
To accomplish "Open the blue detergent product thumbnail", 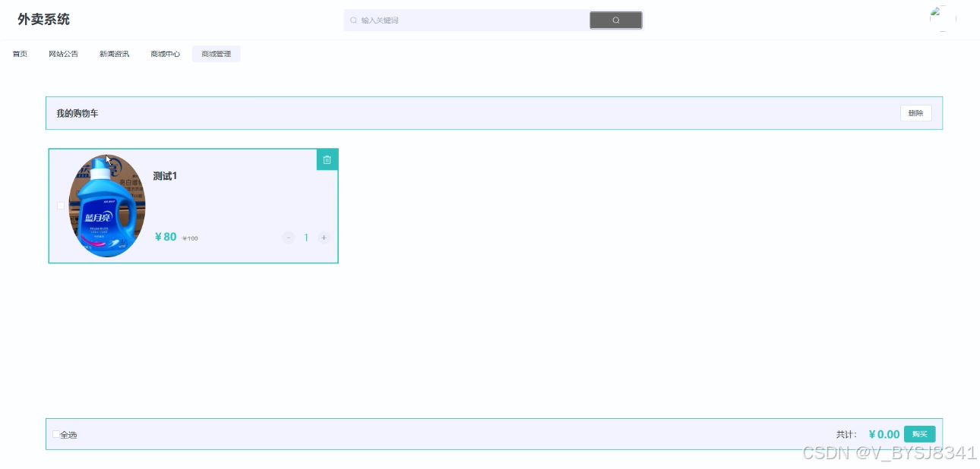I will point(107,206).
